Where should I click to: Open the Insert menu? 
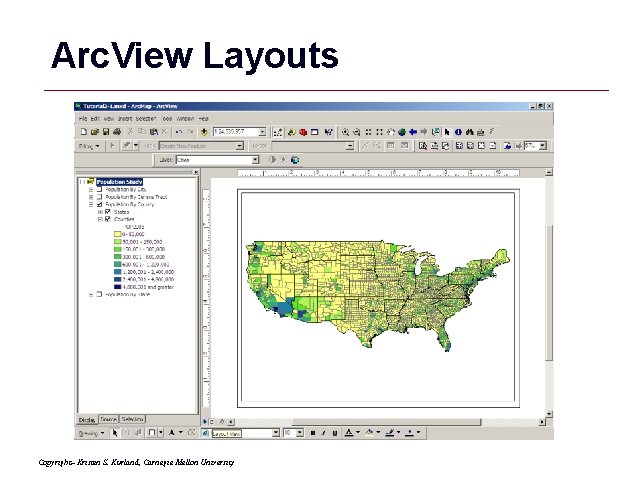coord(124,118)
